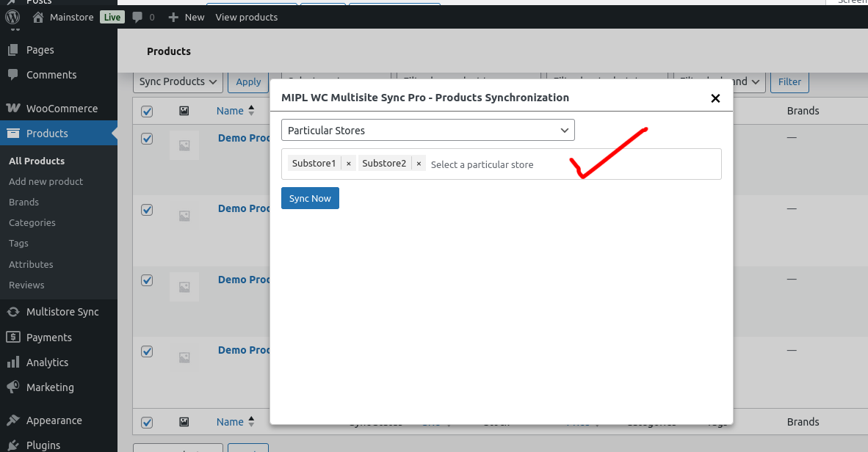This screenshot has height=452, width=868.
Task: Open Brands submenu item
Action: pos(23,202)
